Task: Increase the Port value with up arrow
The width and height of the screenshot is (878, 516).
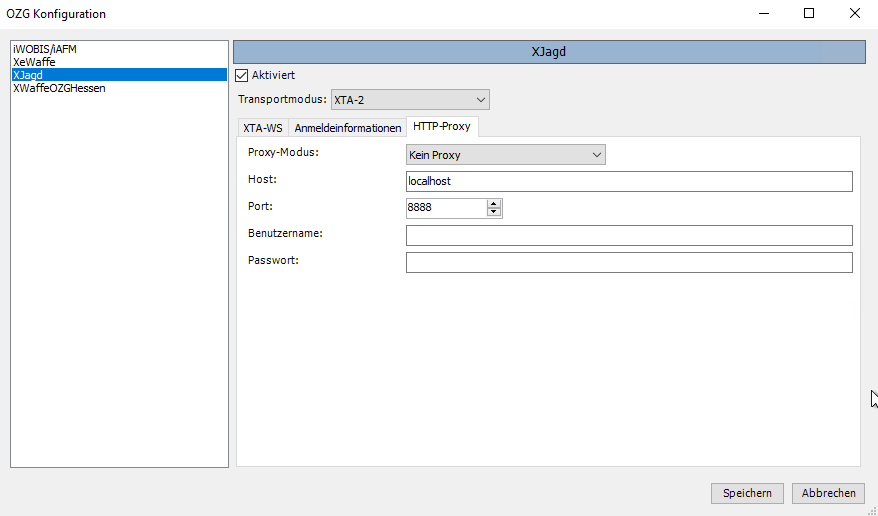Action: click(493, 204)
